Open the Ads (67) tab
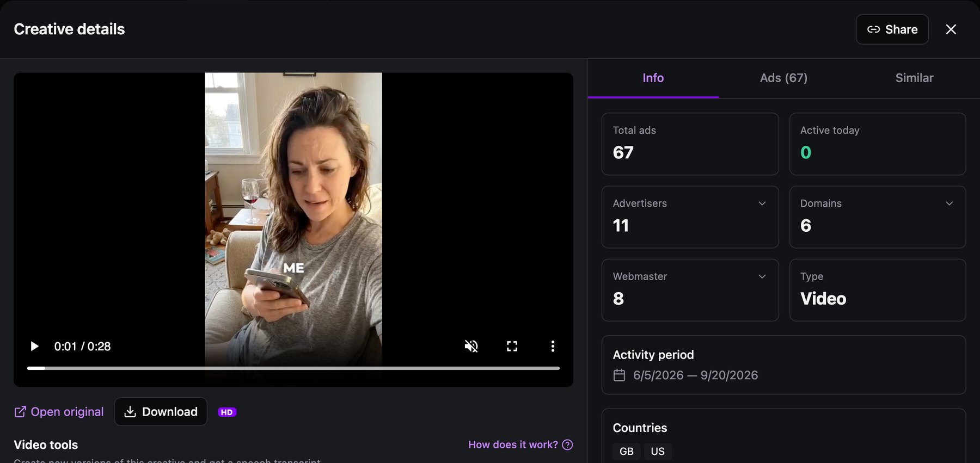This screenshot has width=980, height=463. (x=784, y=78)
